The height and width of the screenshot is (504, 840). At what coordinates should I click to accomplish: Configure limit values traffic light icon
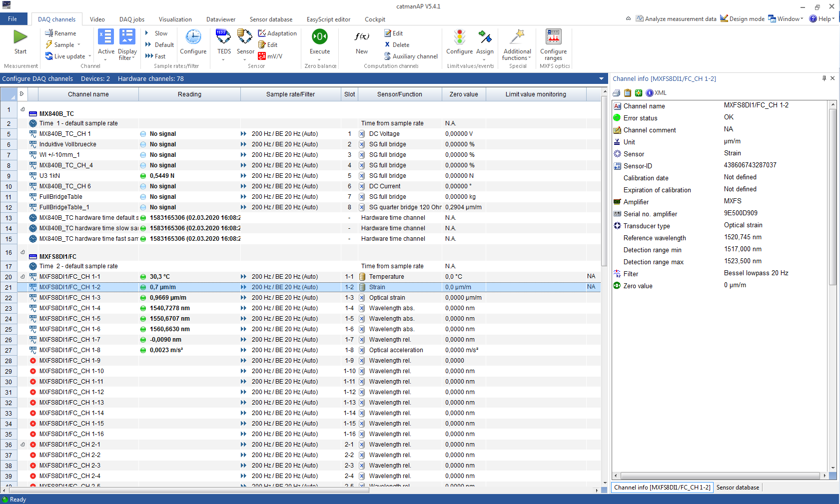point(459,37)
